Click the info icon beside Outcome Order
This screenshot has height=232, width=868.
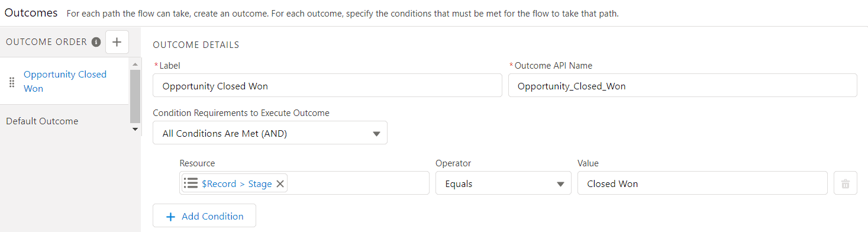96,42
